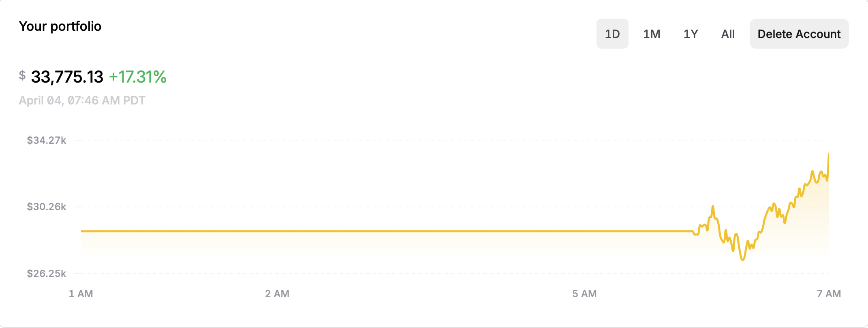Viewport: 868px width, 328px height.
Task: Switch to the 1Y time range
Action: (x=691, y=34)
